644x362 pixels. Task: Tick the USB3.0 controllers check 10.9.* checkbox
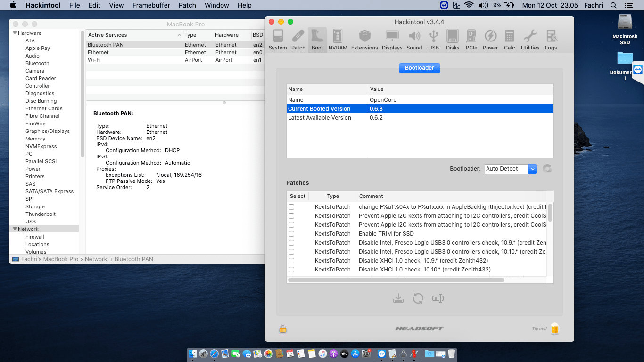[x=291, y=243]
